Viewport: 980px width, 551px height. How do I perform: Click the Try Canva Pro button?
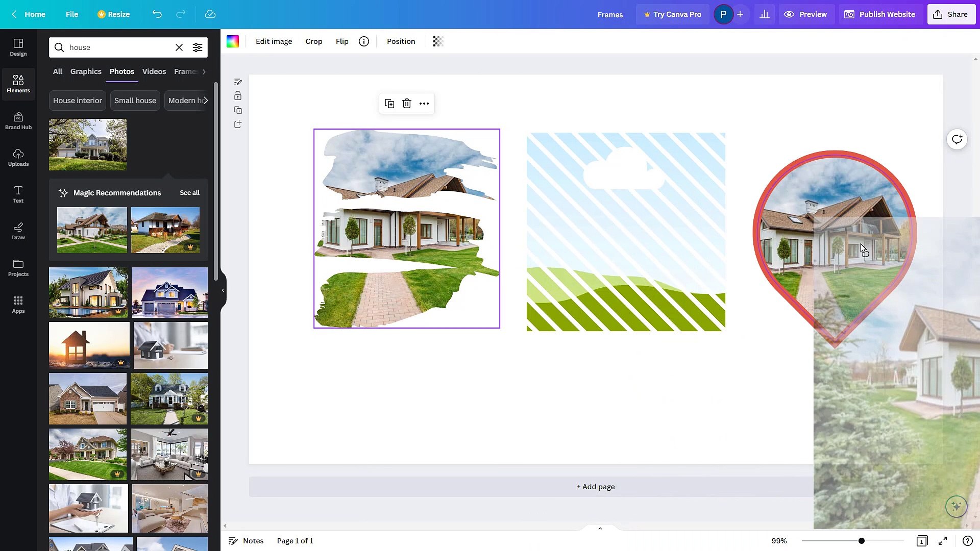(672, 14)
